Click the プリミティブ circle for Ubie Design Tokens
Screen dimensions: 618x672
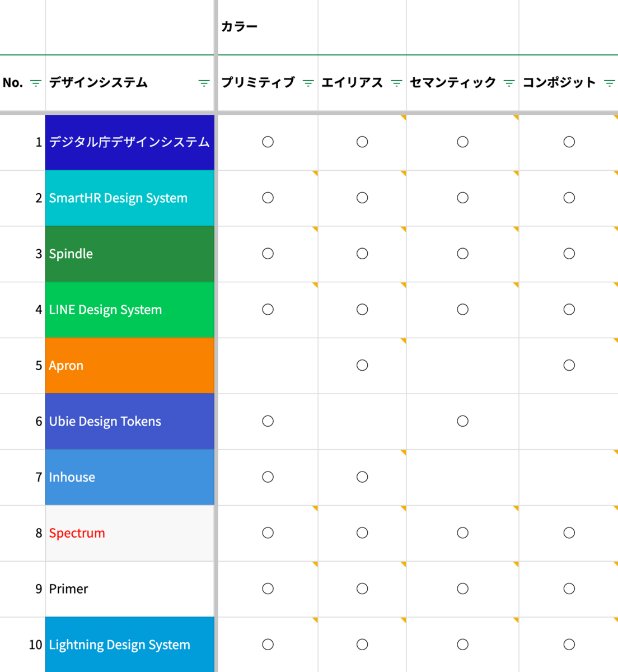coord(268,421)
